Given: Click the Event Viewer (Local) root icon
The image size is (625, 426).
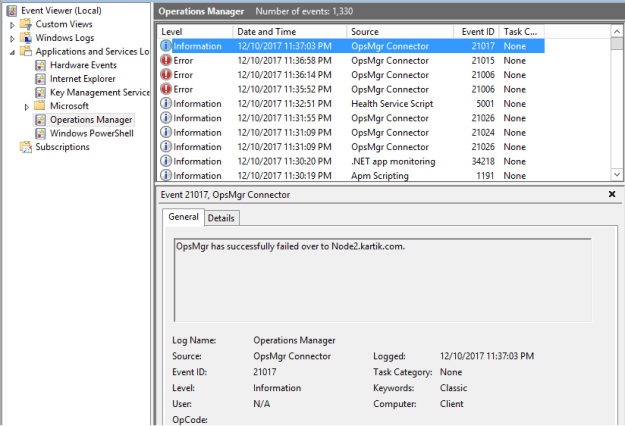Looking at the screenshot, I should pos(12,10).
